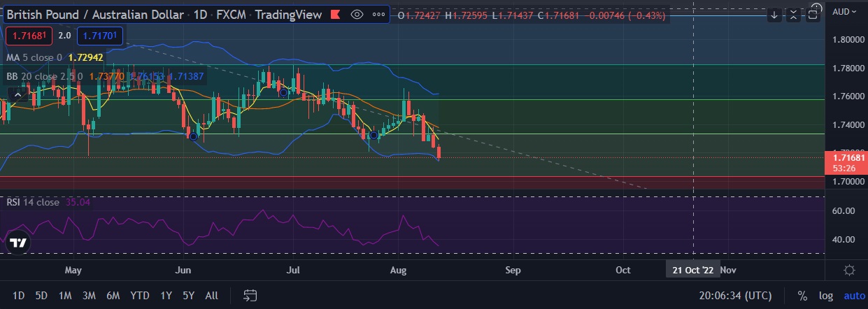The height and width of the screenshot is (309, 868).
Task: Select the RSI 14 close indicator legend
Action: coord(33,202)
